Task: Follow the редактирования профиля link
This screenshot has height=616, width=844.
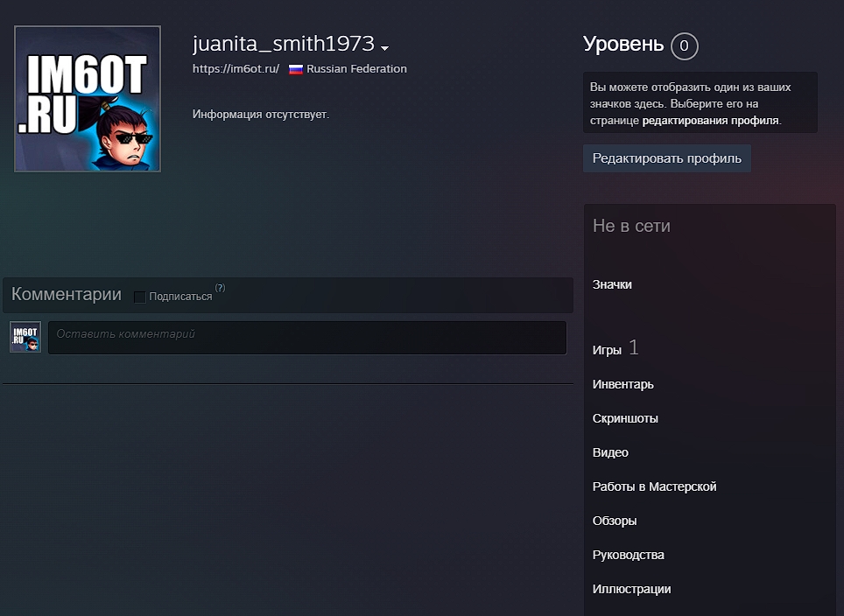Action: point(711,121)
